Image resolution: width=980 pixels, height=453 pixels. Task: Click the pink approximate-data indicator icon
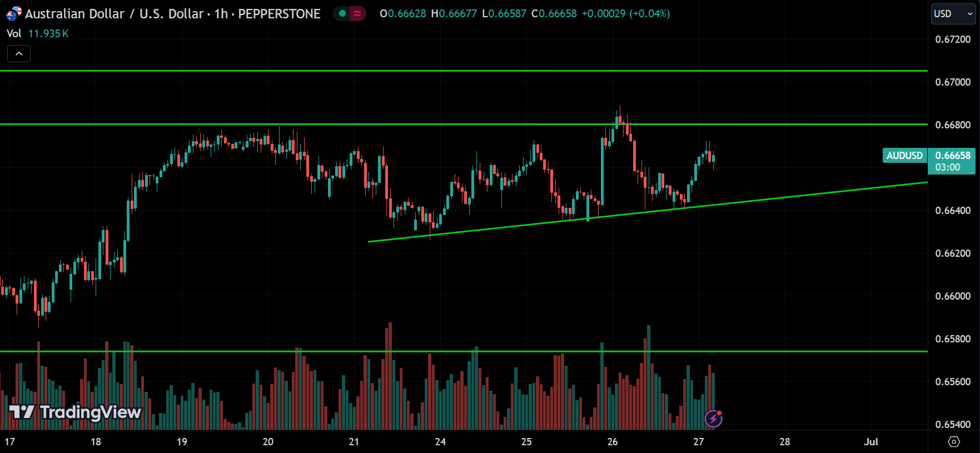(357, 13)
